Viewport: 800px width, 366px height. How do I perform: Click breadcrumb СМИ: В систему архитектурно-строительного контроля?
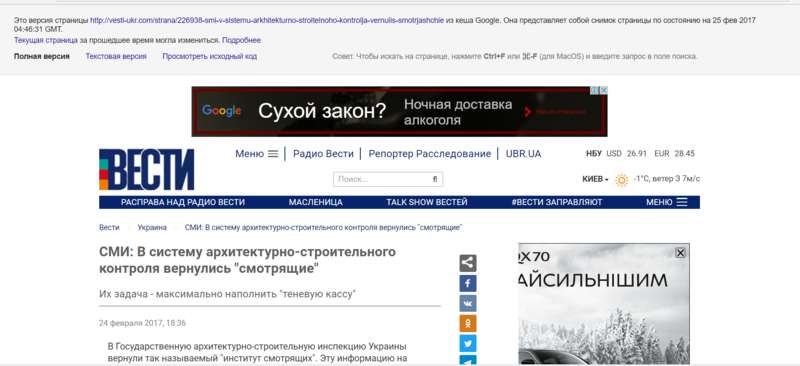click(x=323, y=228)
